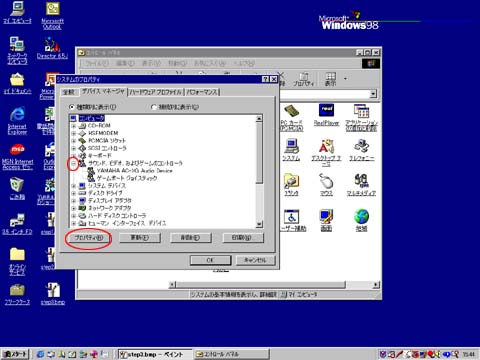
Task: Open the Control Panel address bar dropdown
Action: tap(373, 94)
